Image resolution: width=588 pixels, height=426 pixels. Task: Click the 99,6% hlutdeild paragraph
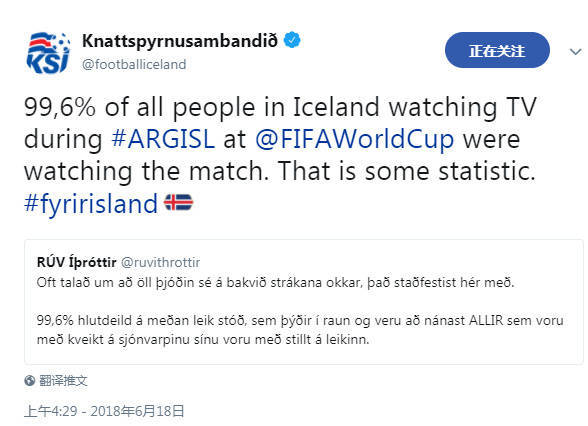(300, 330)
